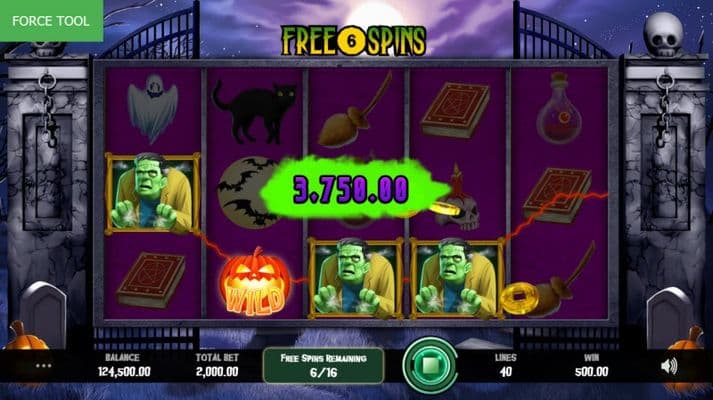Click the red potion bottle symbol
The height and width of the screenshot is (400, 713).
coord(559,108)
